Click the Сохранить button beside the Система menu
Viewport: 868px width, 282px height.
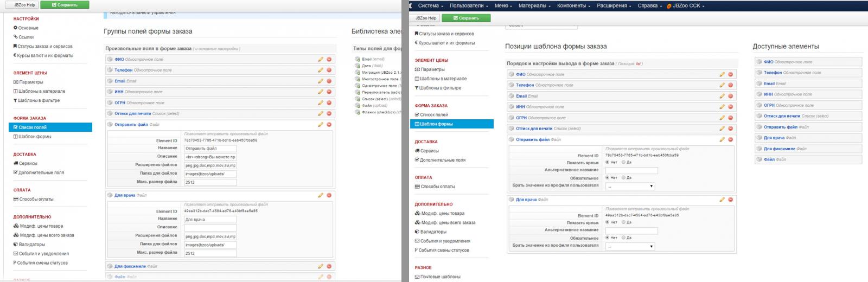[466, 18]
